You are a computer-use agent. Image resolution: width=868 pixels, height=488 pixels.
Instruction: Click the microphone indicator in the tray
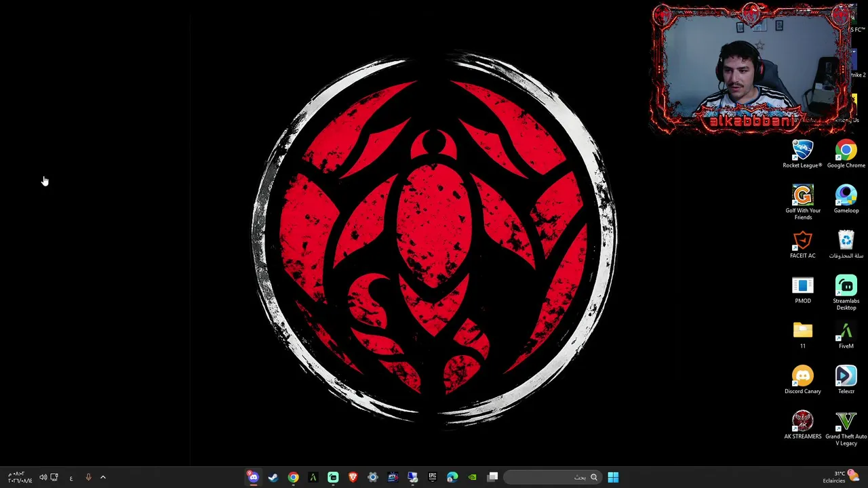[88, 477]
